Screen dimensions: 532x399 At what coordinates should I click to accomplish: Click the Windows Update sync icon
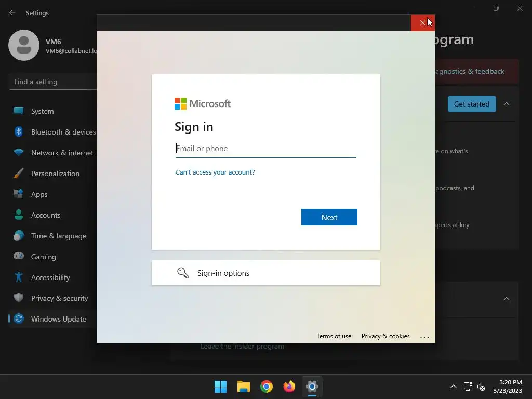coord(19,318)
